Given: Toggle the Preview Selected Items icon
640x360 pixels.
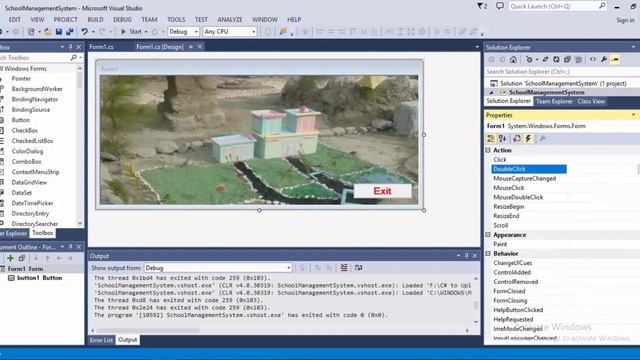Looking at the screenshot, I should pyautogui.click(x=615, y=60).
